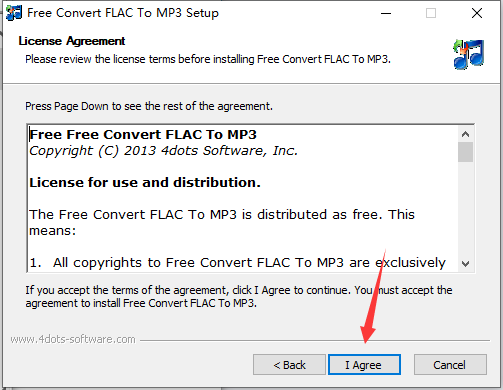Click the license text scrollbar thumb

tap(466, 152)
